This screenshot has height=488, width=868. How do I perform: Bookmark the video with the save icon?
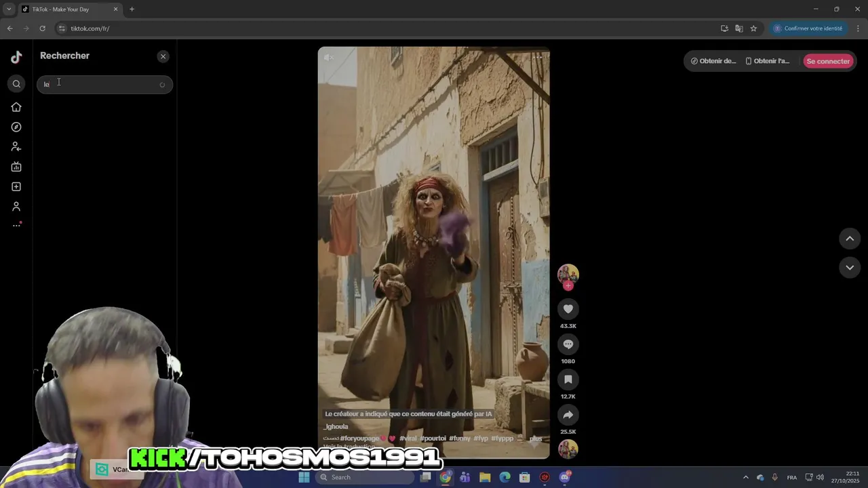coord(568,380)
